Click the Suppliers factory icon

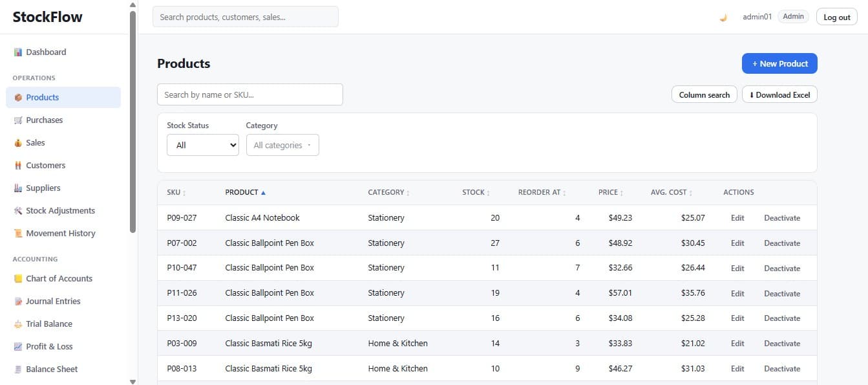click(x=18, y=188)
